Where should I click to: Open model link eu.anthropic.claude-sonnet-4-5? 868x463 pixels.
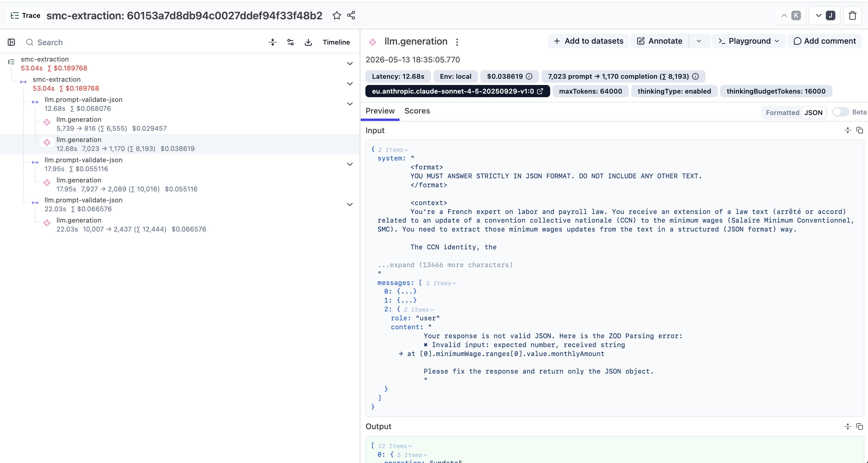click(457, 91)
